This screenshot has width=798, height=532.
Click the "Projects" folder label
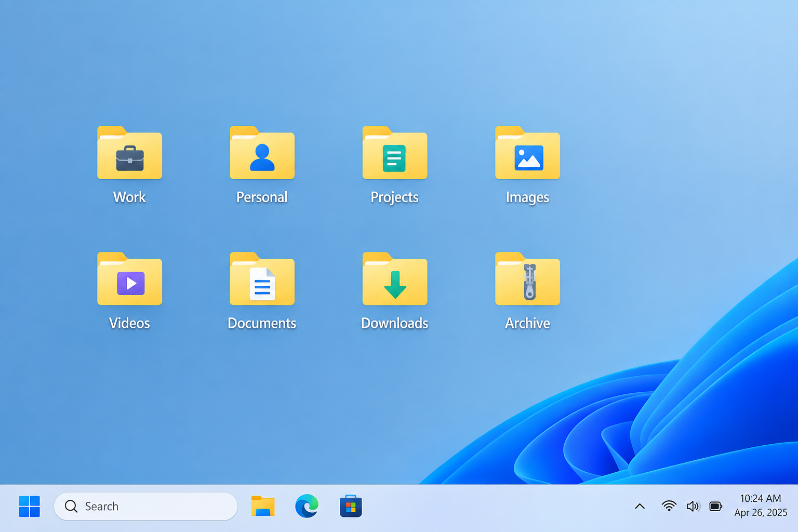click(395, 198)
